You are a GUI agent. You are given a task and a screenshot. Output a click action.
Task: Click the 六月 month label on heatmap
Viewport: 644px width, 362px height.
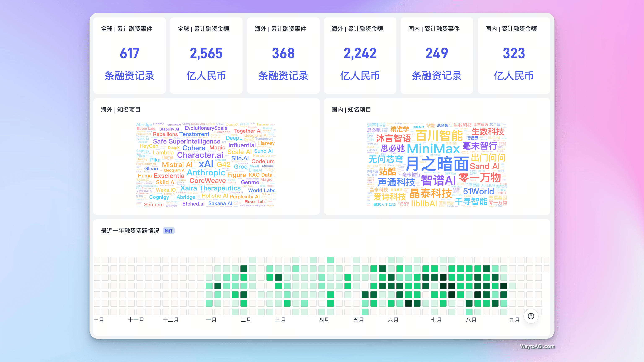tap(393, 320)
